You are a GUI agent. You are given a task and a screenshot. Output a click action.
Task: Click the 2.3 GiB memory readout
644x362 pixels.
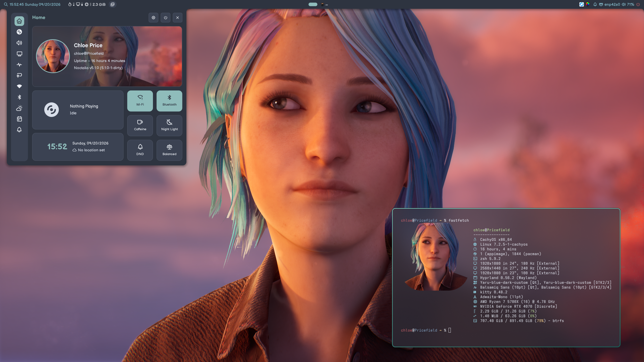click(99, 4)
